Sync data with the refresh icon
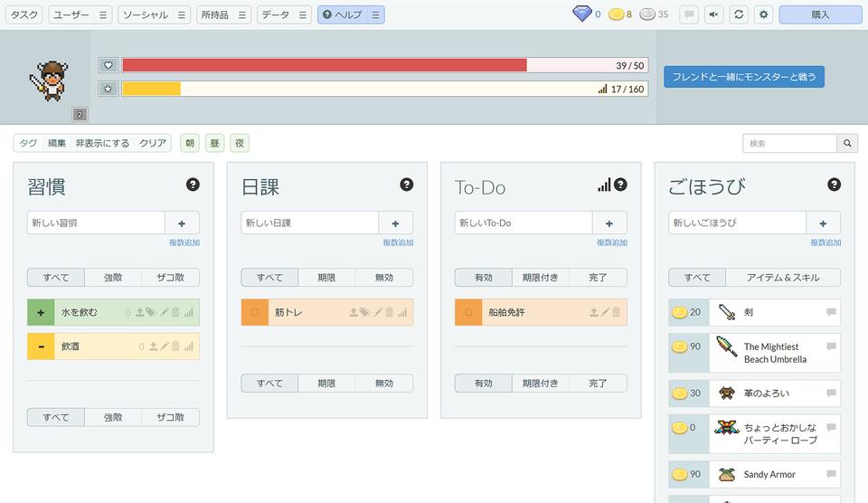The image size is (868, 503). 739,14
